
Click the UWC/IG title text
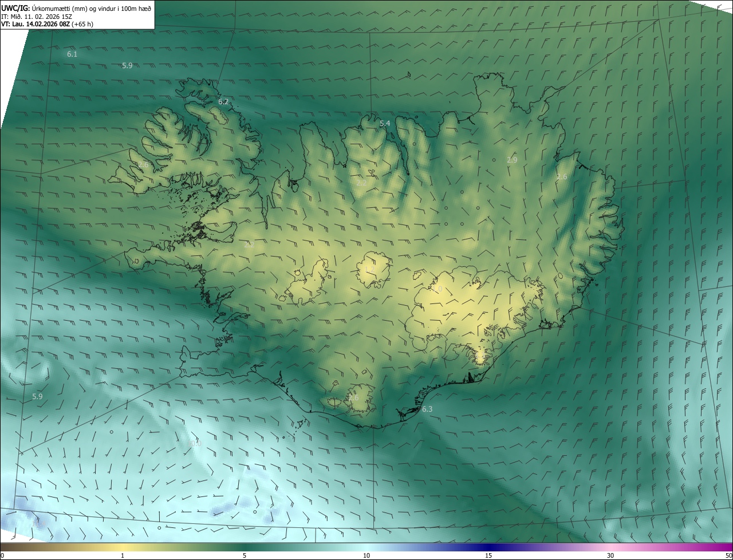(x=15, y=8)
